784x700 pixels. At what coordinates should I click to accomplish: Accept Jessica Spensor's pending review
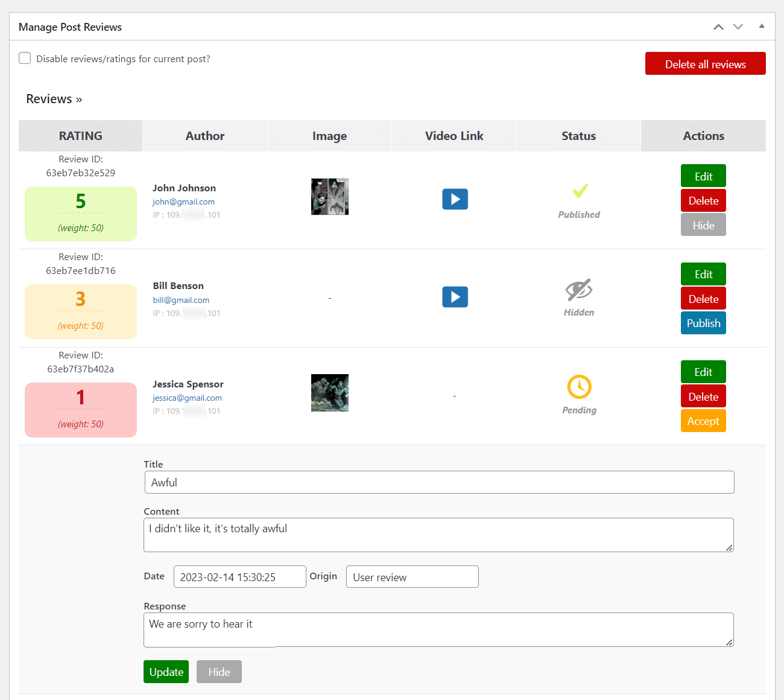[x=703, y=421]
